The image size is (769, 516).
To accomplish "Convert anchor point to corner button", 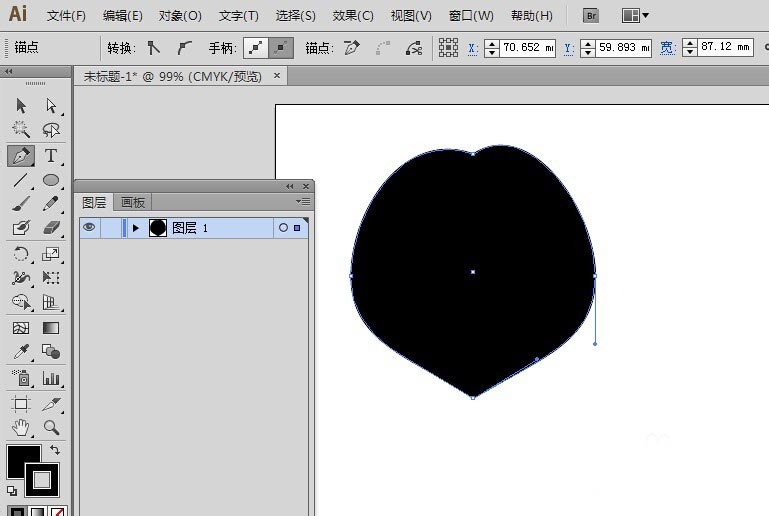I will tap(153, 47).
